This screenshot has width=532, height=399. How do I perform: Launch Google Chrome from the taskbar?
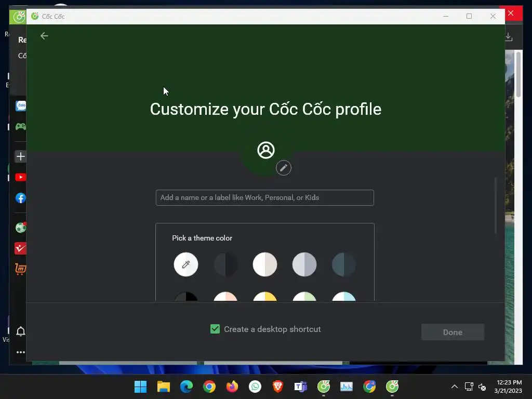point(209,387)
